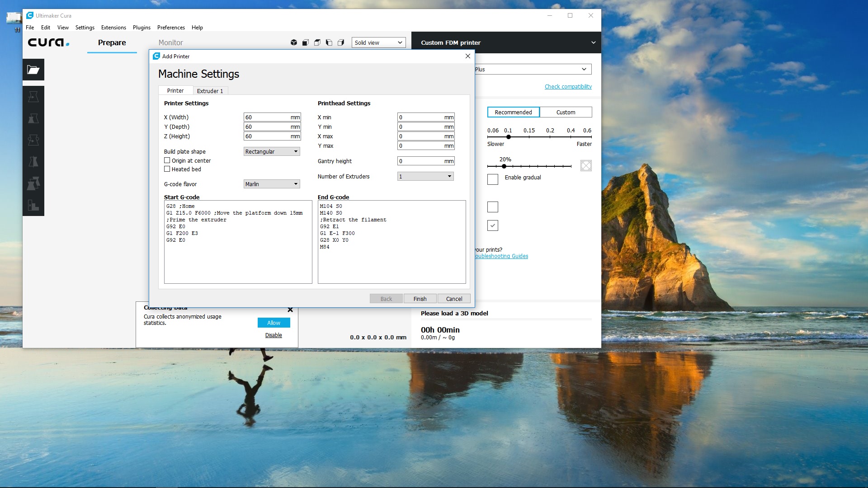Drag the print speed quality slider

coord(508,136)
